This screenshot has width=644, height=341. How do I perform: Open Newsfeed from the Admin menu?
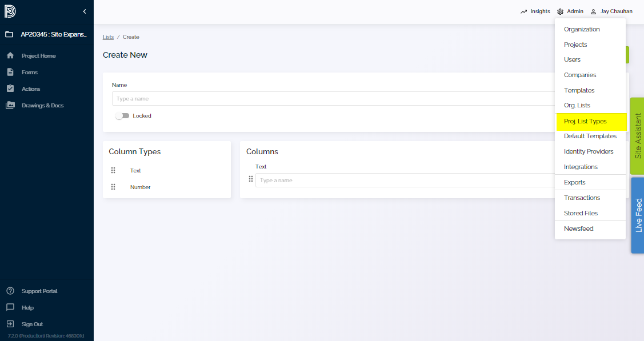coord(578,228)
